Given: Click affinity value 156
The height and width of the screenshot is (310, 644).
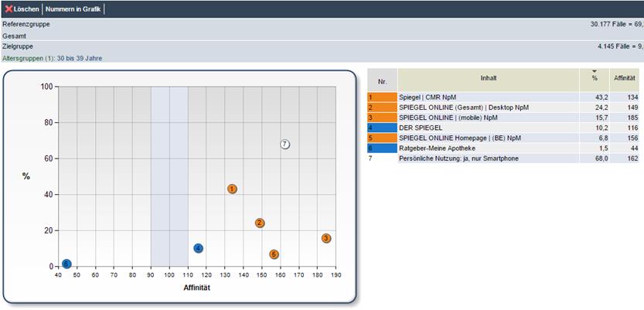Looking at the screenshot, I should tap(633, 138).
